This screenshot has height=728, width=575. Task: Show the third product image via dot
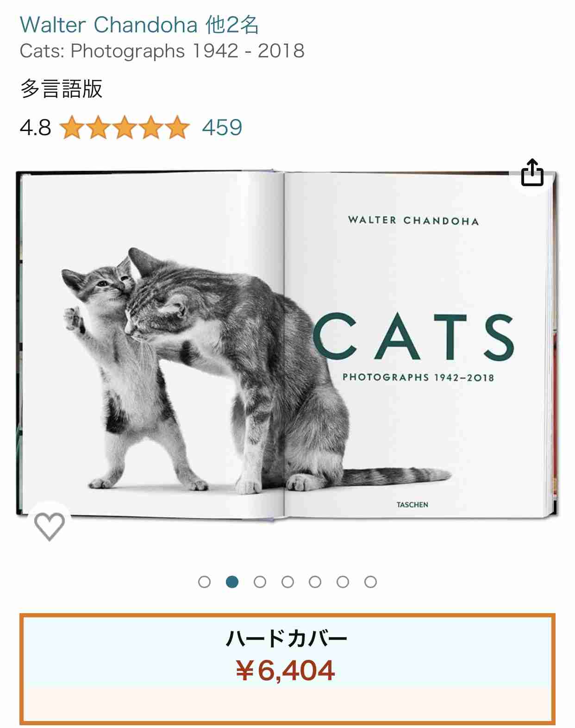click(260, 582)
